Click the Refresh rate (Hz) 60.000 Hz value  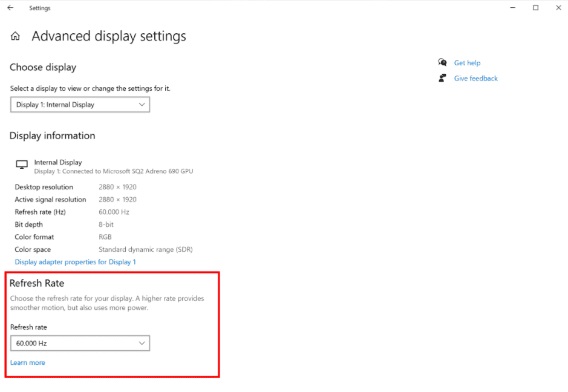click(114, 212)
